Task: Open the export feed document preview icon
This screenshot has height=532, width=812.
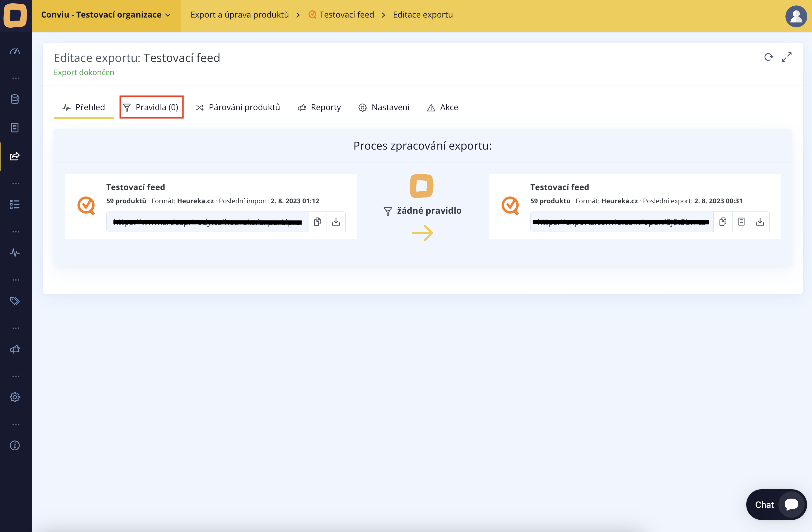Action: [741, 222]
